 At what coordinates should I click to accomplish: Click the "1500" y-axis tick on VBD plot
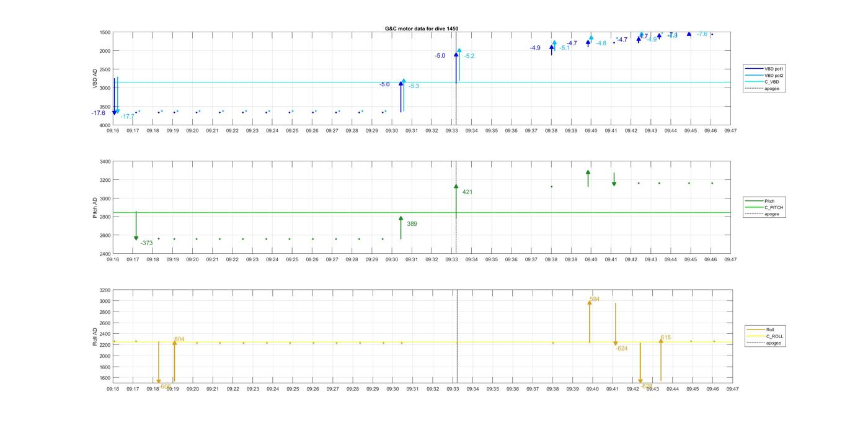[x=105, y=32]
